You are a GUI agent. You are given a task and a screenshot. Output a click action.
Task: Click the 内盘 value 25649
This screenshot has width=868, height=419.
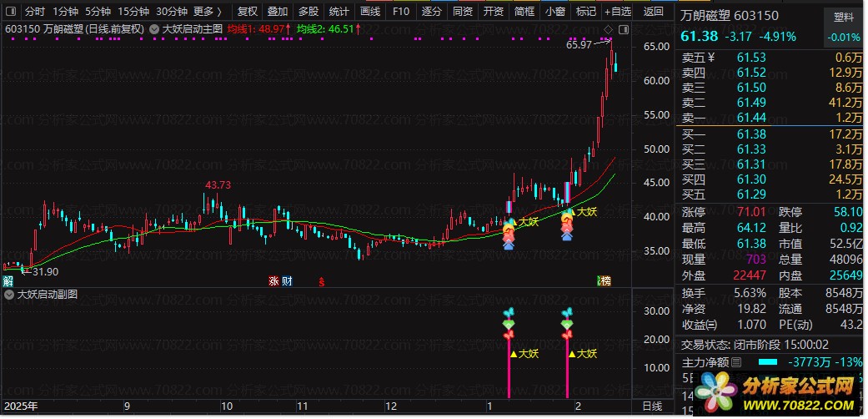845,275
